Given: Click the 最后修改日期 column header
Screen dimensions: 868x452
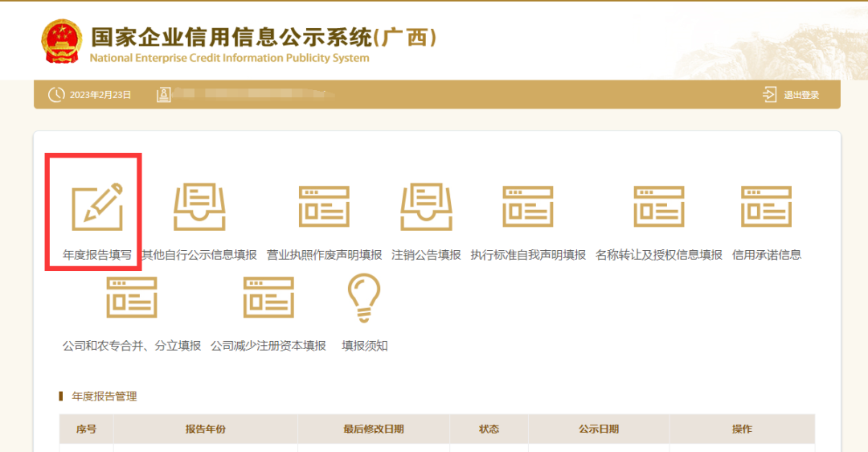Looking at the screenshot, I should (x=373, y=429).
